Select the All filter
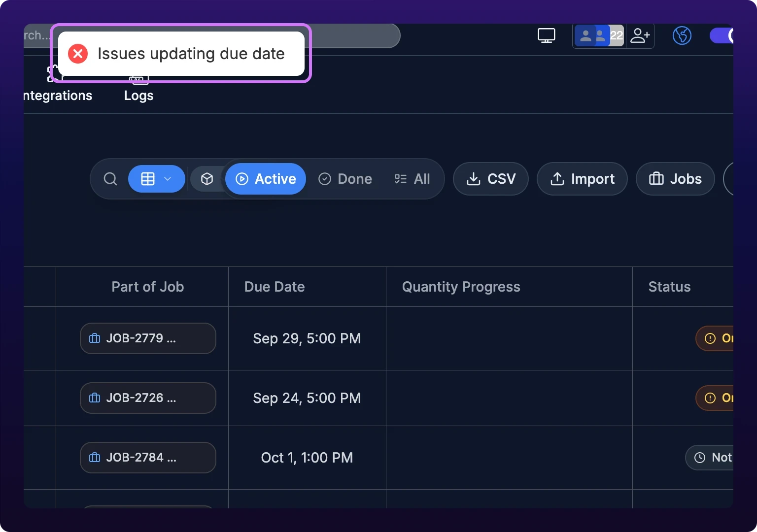Screen dimensions: 757x532 click(412, 179)
